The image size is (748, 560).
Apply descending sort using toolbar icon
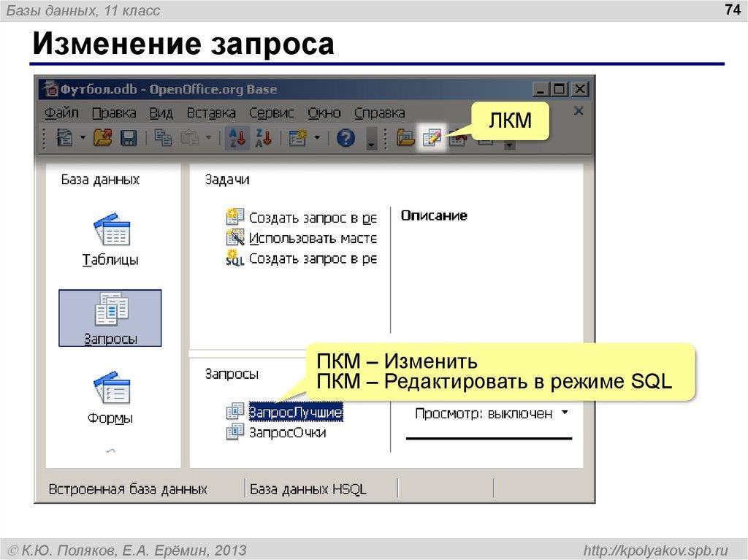(262, 139)
